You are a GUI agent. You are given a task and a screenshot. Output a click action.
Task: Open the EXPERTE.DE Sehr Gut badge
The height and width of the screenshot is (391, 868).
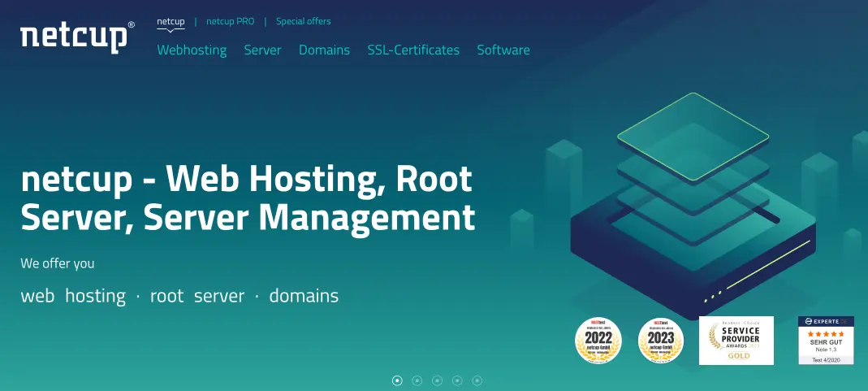826,341
